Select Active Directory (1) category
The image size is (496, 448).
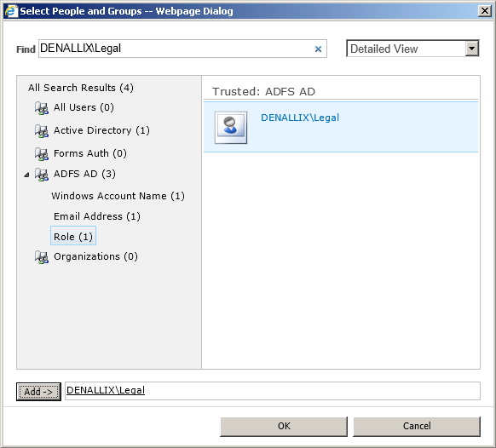click(x=101, y=130)
